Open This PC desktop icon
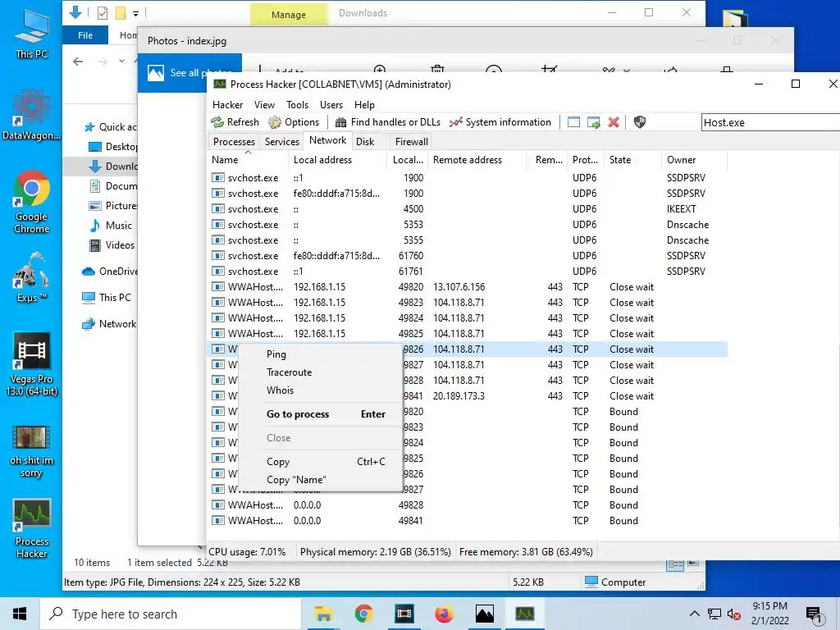Image resolution: width=840 pixels, height=630 pixels. click(32, 34)
